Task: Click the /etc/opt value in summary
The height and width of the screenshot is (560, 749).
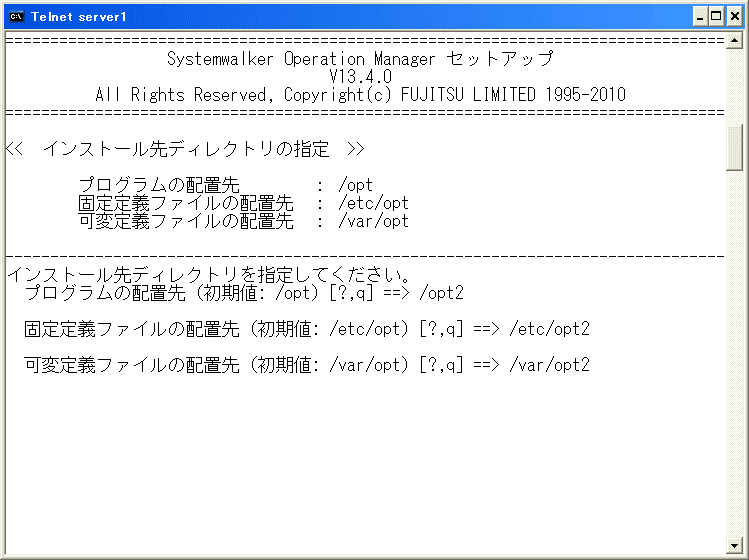Action: [373, 203]
